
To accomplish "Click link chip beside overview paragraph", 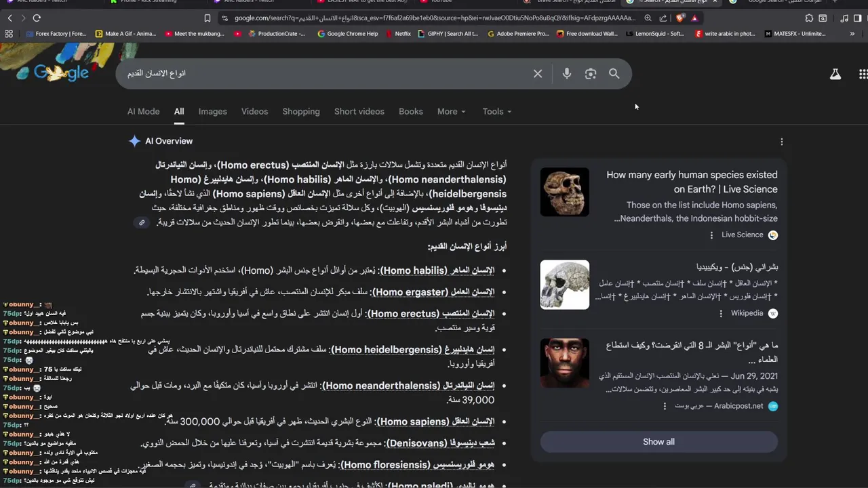I will click(142, 222).
